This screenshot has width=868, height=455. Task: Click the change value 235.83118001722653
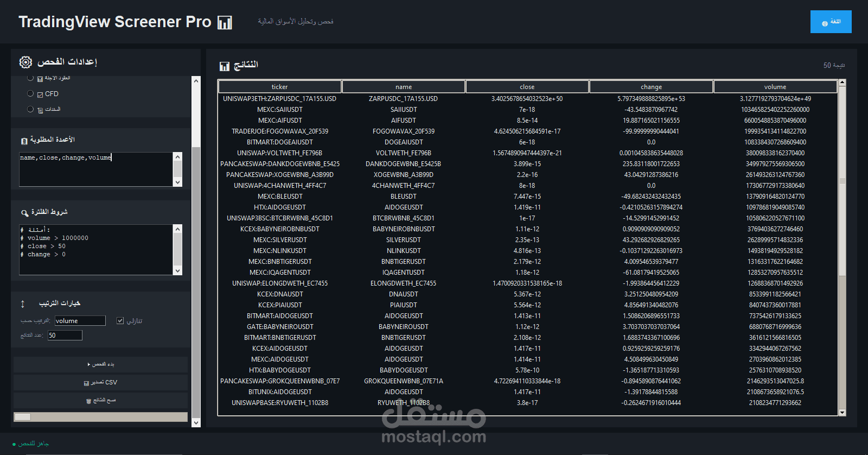[651, 164]
